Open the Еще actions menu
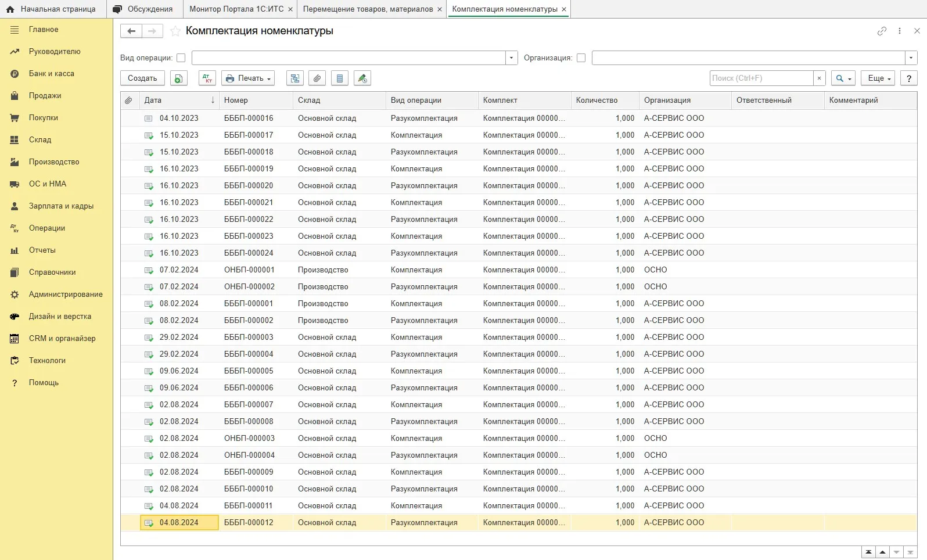This screenshot has width=927, height=560. click(879, 78)
